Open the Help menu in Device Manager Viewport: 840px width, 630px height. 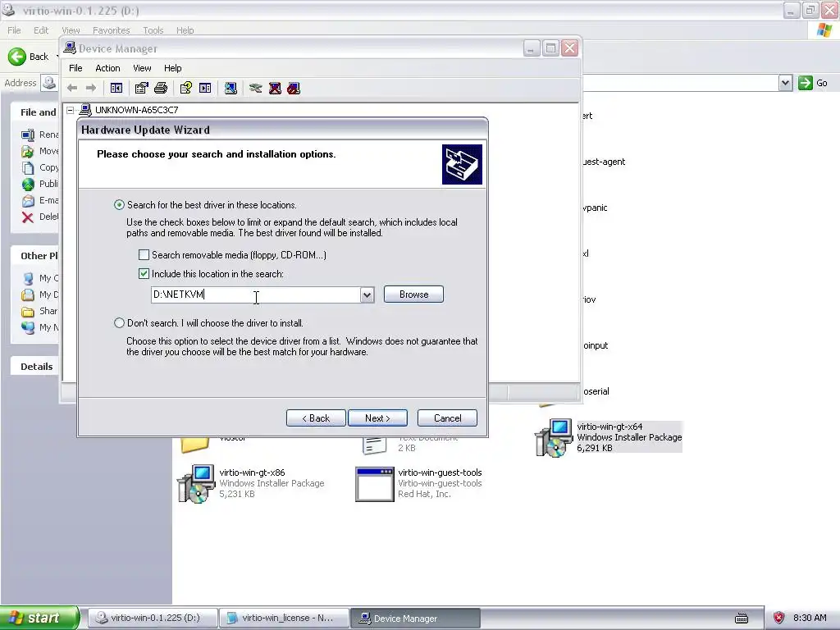click(x=172, y=68)
